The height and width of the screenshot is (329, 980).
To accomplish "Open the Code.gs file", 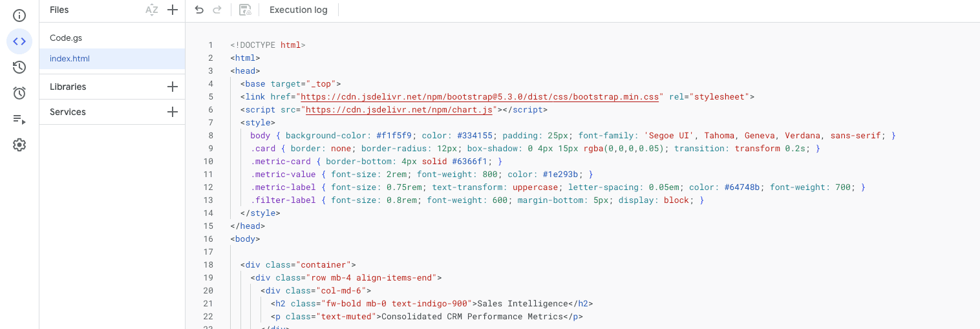I will (66, 38).
